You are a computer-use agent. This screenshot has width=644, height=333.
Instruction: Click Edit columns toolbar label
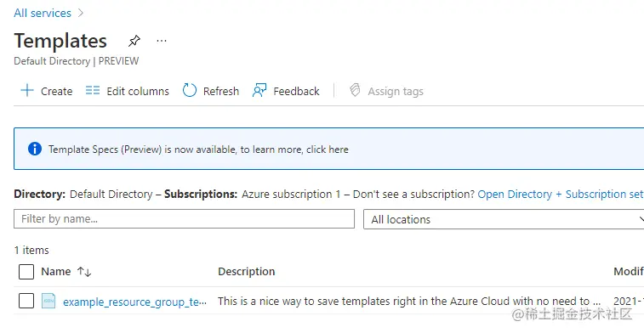(x=138, y=91)
